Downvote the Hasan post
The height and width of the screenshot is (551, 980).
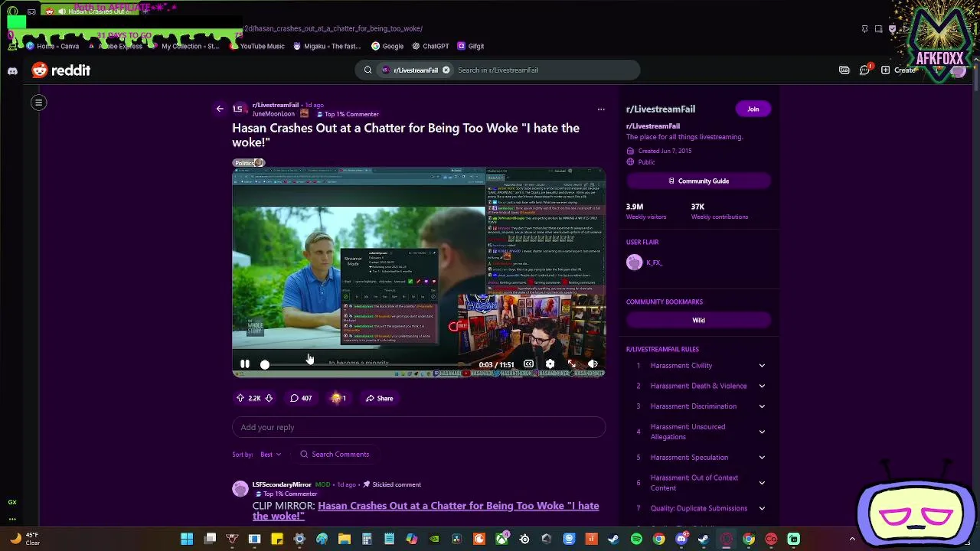[x=269, y=398]
